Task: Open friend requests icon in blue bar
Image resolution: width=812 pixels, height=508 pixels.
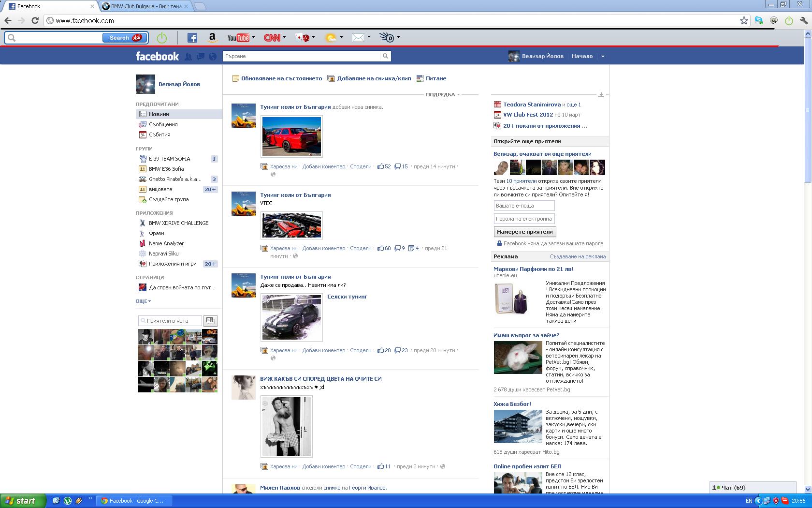Action: [x=188, y=57]
